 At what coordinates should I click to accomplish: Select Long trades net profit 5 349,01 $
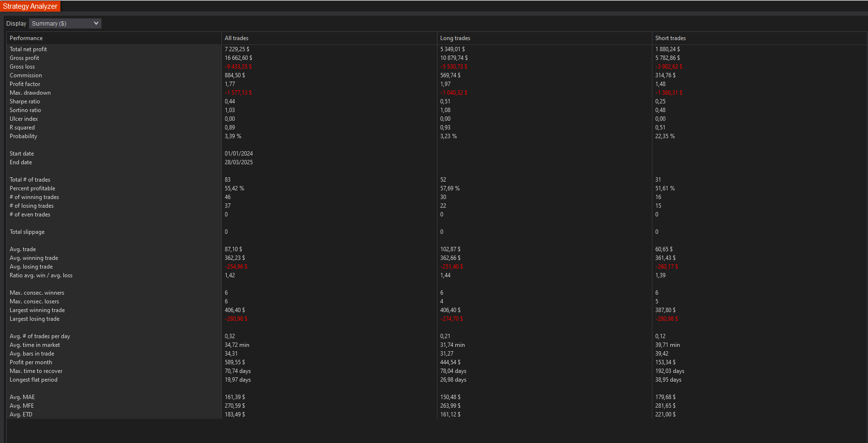click(452, 49)
